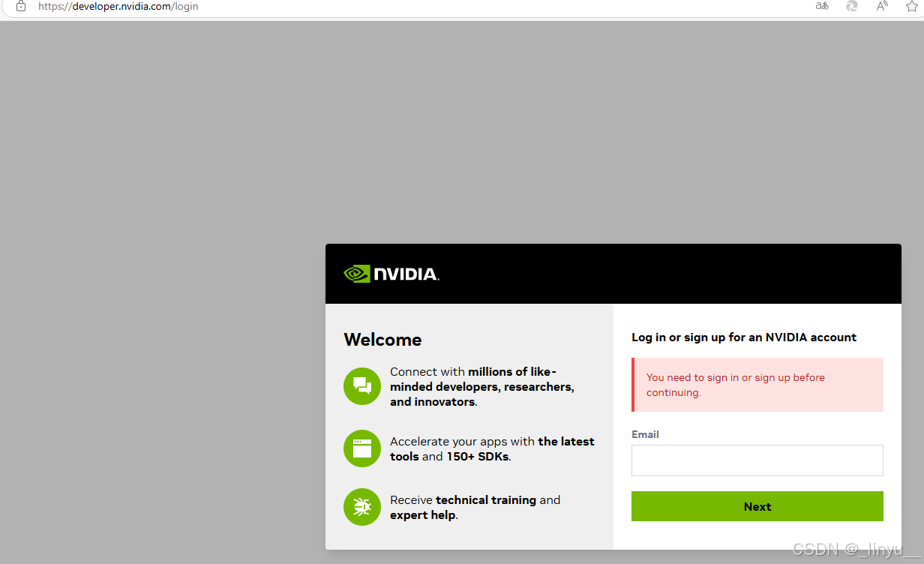
Task: Click the read aloud icon
Action: click(x=882, y=6)
